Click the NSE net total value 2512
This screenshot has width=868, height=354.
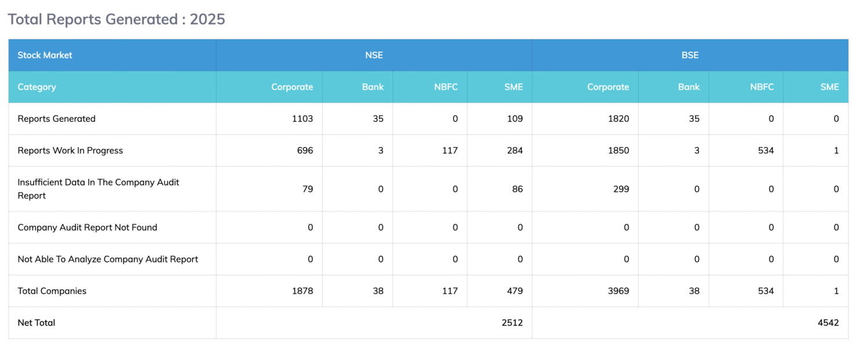coord(512,323)
